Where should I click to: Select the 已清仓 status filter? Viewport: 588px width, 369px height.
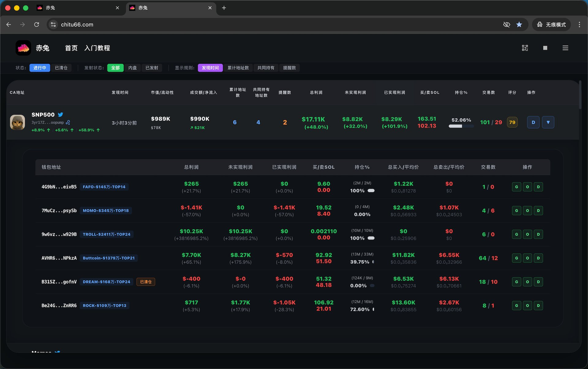[x=61, y=68]
